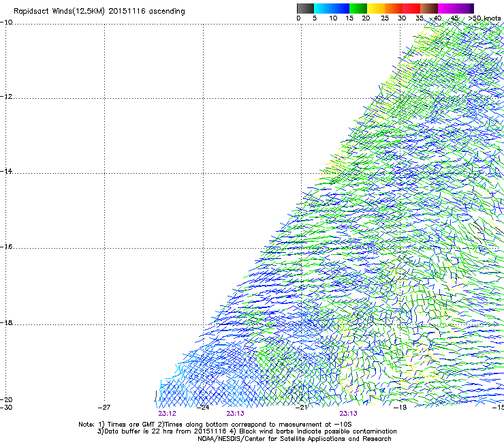Viewport: 504px width, 443px height.
Task: Click the 'Times are GMT' note line
Action: pyautogui.click(x=215, y=425)
